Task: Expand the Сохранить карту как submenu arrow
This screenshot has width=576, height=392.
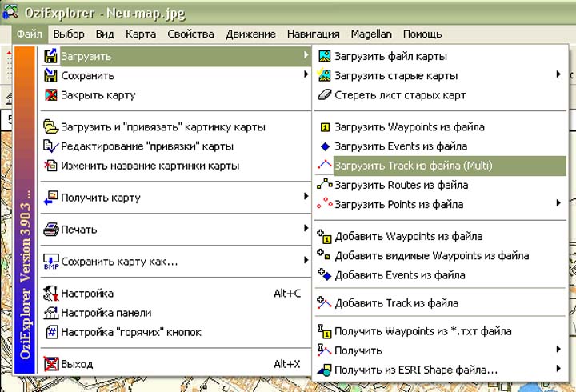Action: [x=306, y=260]
